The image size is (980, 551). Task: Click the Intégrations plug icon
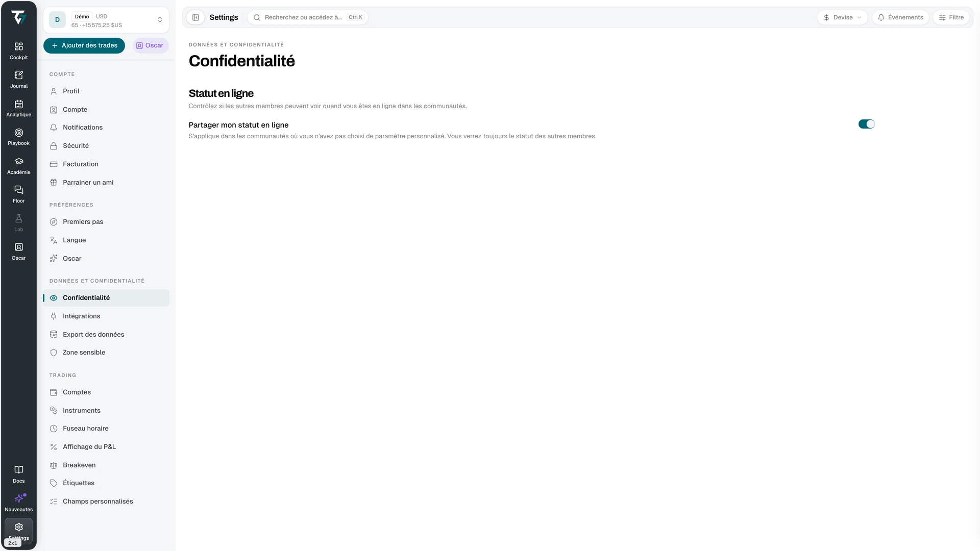click(x=54, y=316)
